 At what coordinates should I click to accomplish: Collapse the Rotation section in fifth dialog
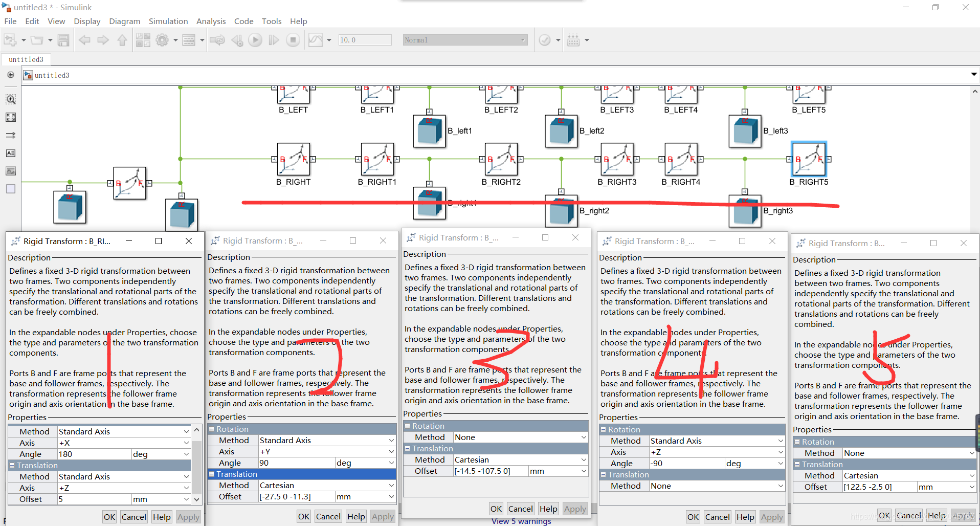[797, 442]
